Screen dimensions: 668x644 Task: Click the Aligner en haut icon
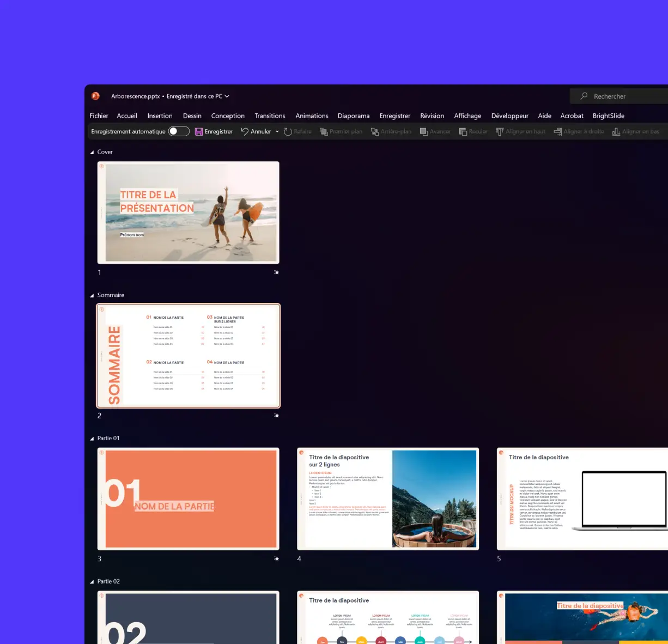(500, 131)
